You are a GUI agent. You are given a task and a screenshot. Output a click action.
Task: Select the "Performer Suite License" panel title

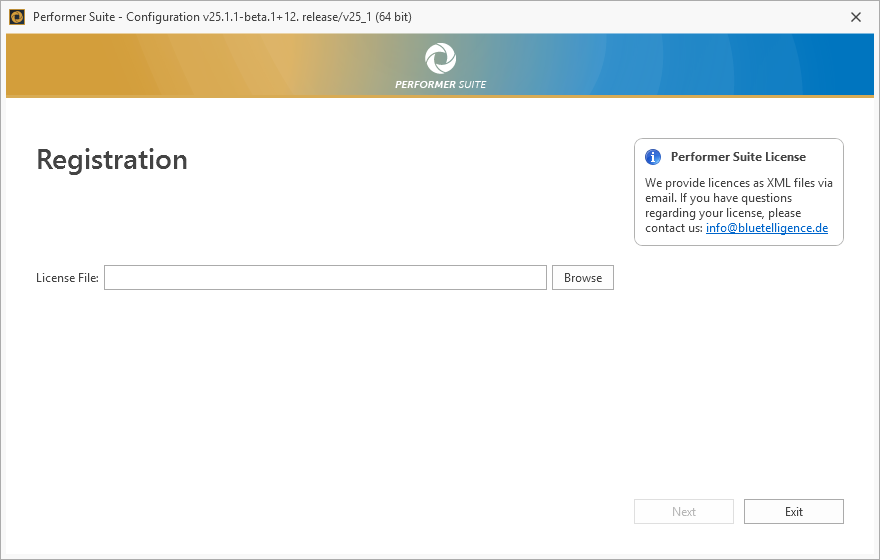click(738, 157)
